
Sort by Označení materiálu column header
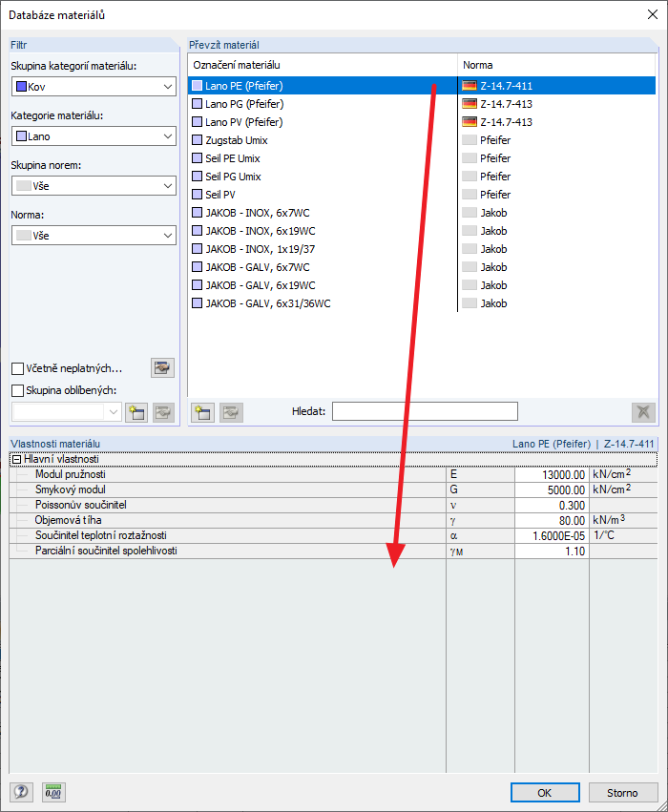[323, 65]
